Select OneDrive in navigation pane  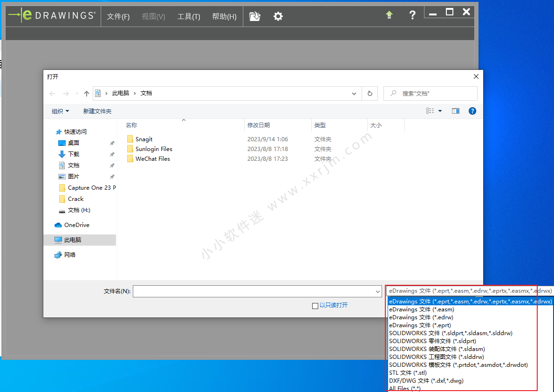pos(72,225)
